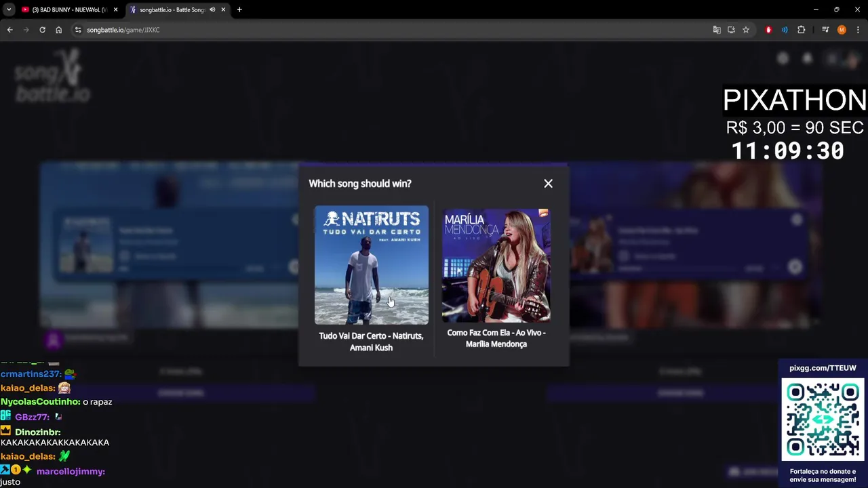Open the media controls icon

[825, 30]
